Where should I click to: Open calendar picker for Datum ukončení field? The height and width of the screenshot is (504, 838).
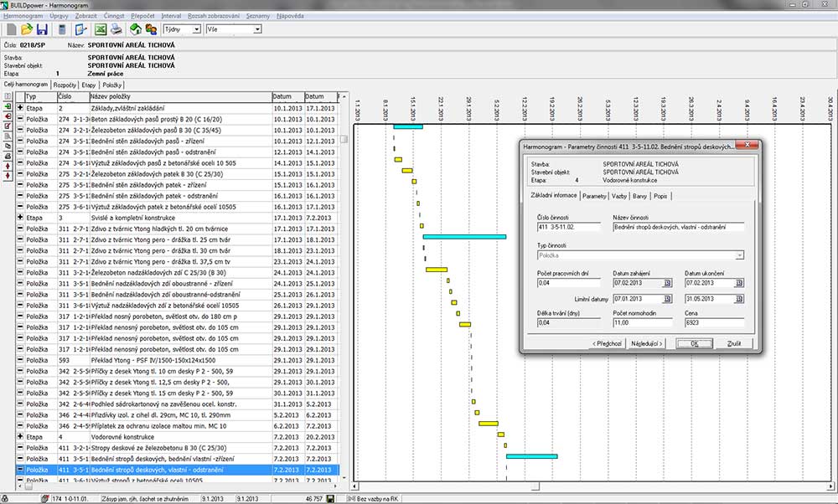click(x=739, y=283)
